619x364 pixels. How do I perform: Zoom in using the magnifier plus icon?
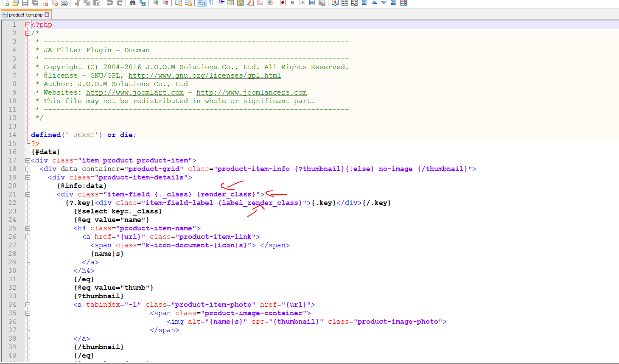(156, 3)
